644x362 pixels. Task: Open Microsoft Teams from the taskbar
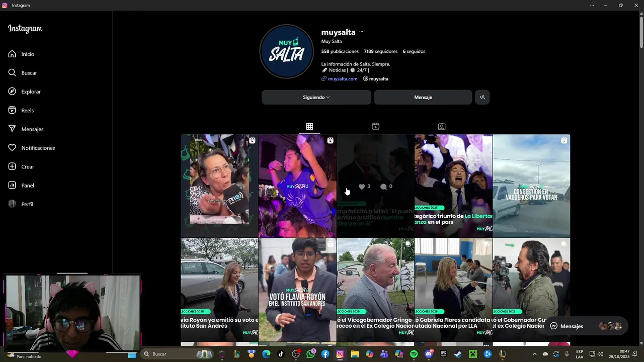tap(384, 354)
